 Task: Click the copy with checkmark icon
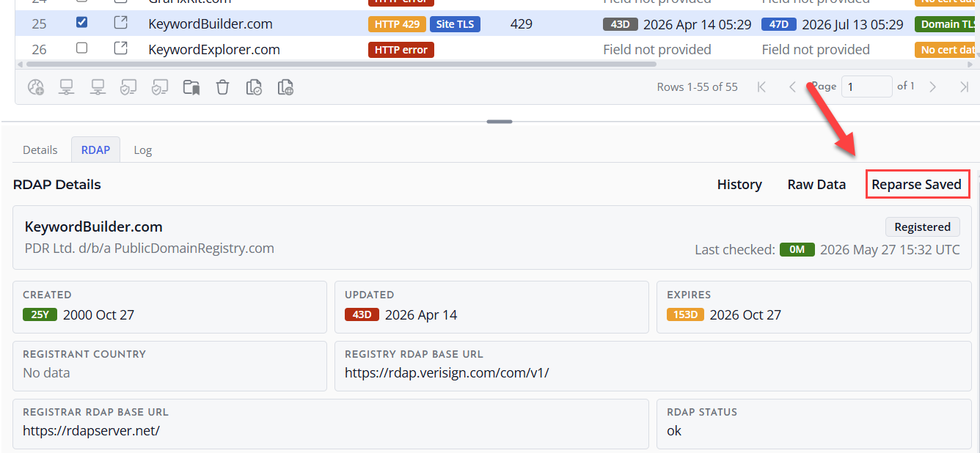(x=254, y=87)
